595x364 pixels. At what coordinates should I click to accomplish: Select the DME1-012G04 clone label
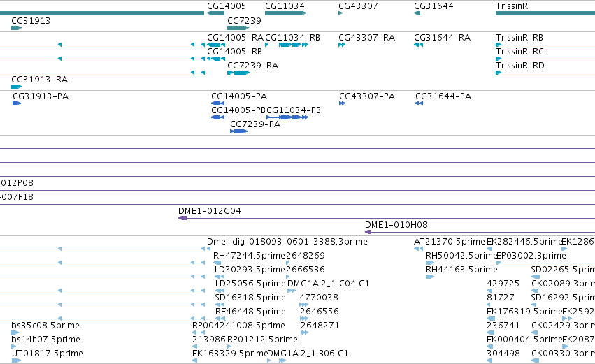click(210, 211)
